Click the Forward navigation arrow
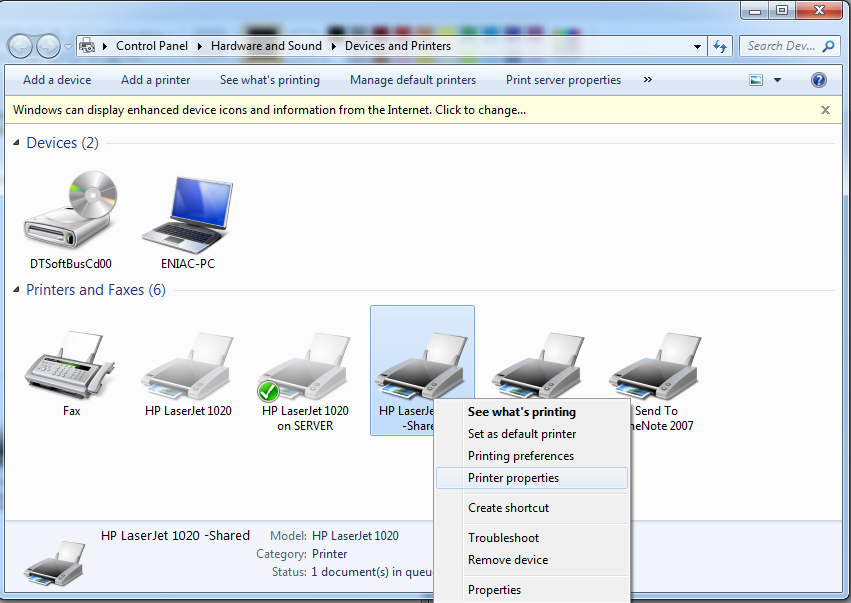 48,46
